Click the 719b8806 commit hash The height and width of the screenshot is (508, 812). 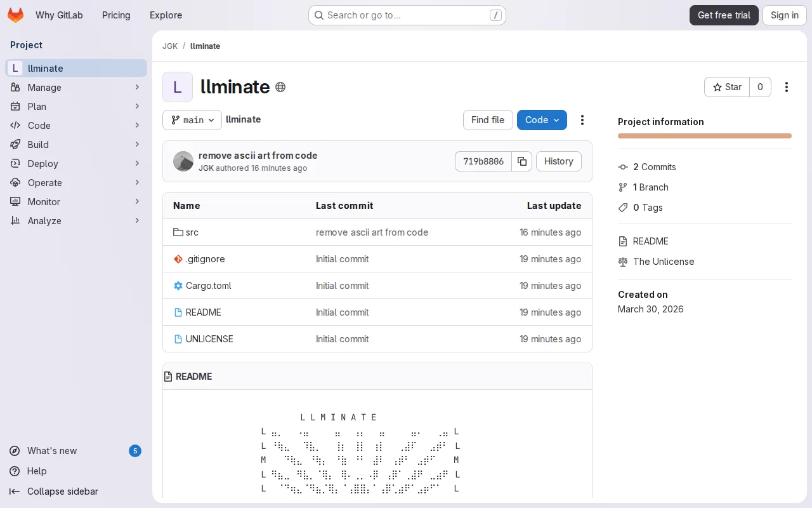point(483,161)
